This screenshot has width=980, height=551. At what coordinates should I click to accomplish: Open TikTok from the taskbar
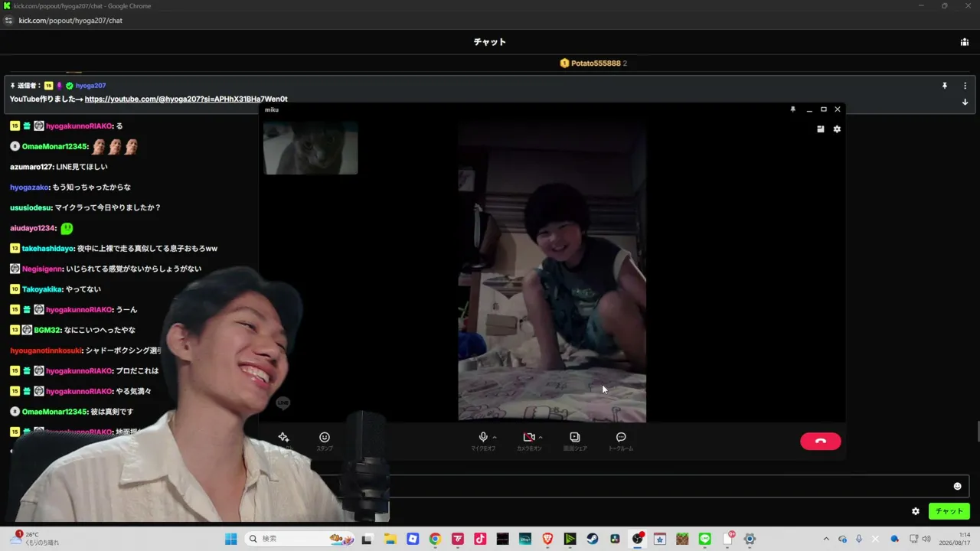(x=480, y=539)
